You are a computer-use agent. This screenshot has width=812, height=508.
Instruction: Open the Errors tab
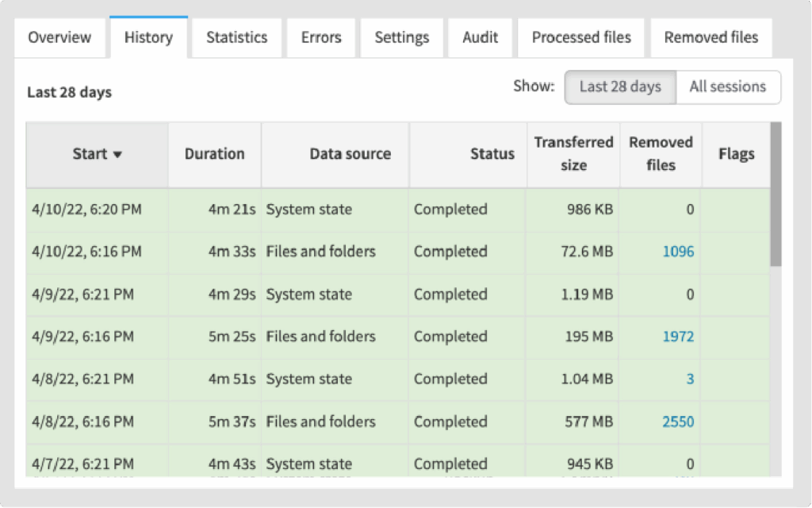[320, 37]
